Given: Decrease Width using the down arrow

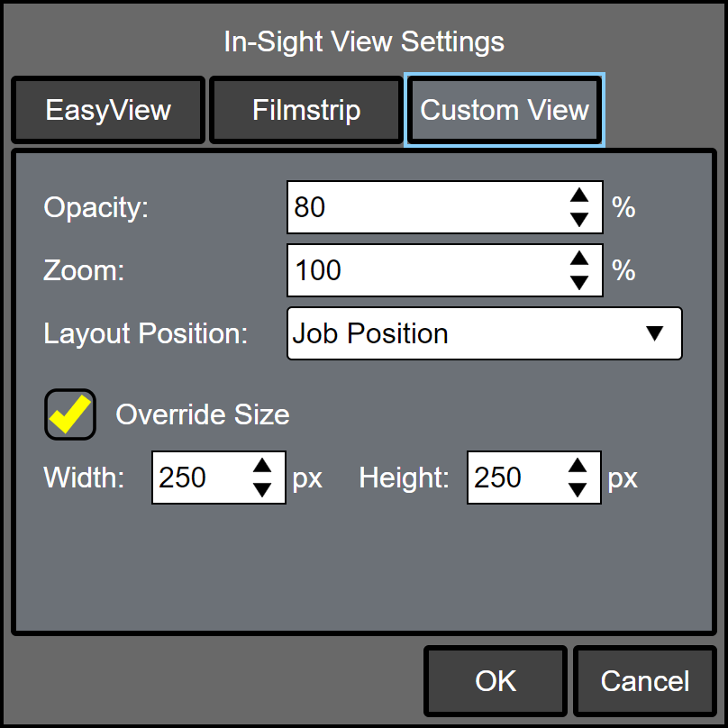Looking at the screenshot, I should pos(262,489).
